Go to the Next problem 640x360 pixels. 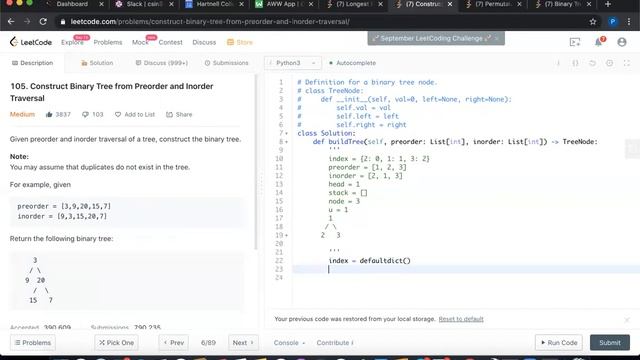coord(243,342)
